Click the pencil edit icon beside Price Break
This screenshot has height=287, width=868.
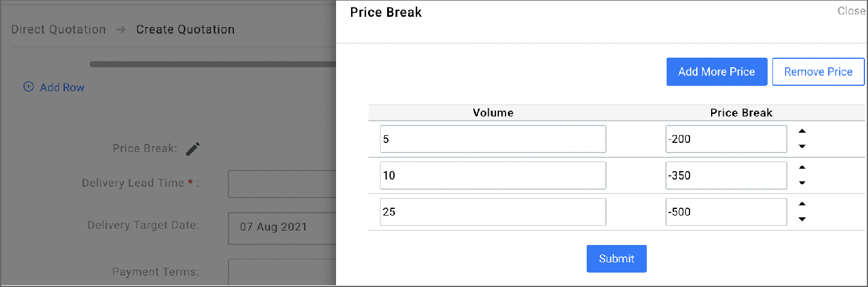pos(193,149)
